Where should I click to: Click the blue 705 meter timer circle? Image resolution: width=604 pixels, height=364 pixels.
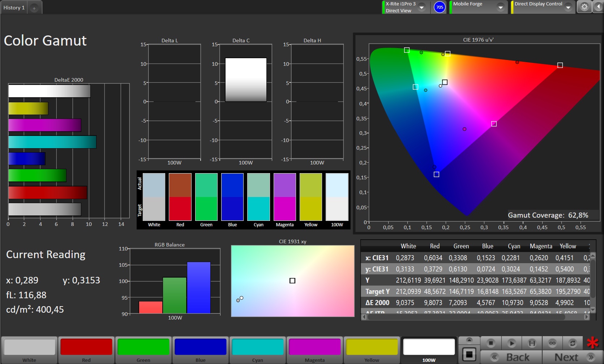click(440, 7)
